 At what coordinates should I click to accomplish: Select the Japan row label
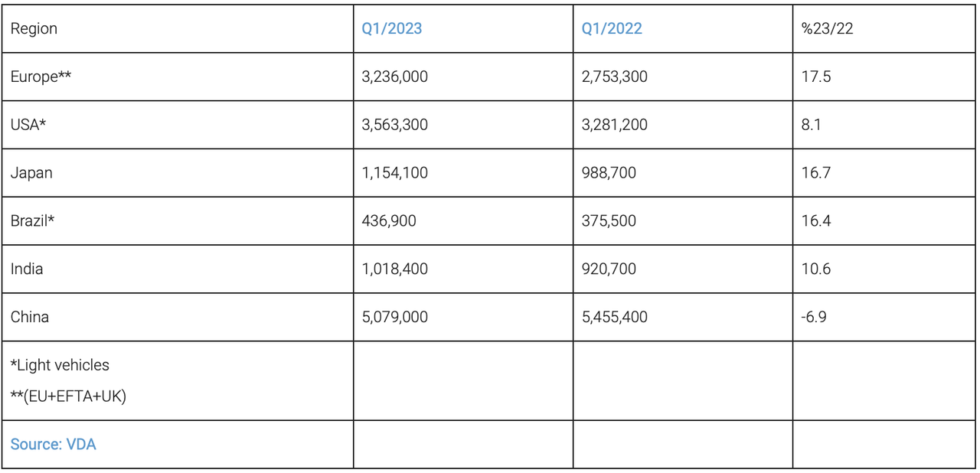point(31,172)
